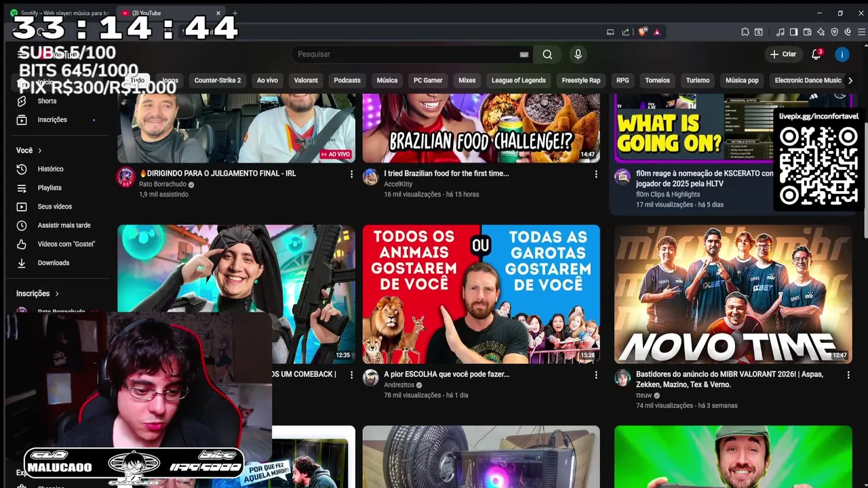
Task: Click the Criar create button
Action: click(x=783, y=54)
